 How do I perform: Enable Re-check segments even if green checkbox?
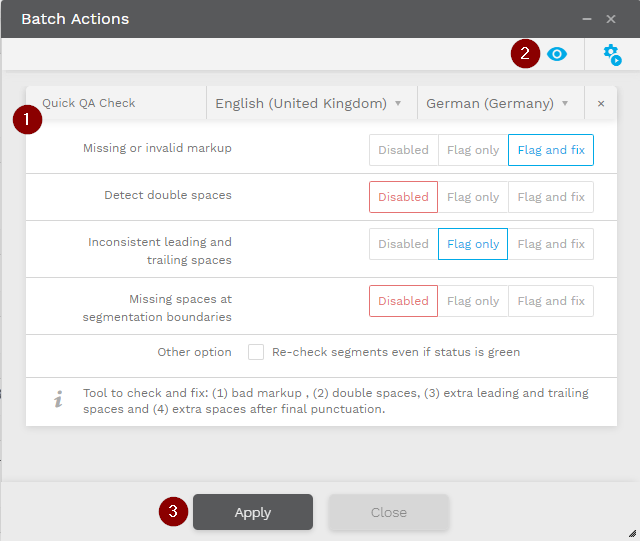pyautogui.click(x=256, y=352)
